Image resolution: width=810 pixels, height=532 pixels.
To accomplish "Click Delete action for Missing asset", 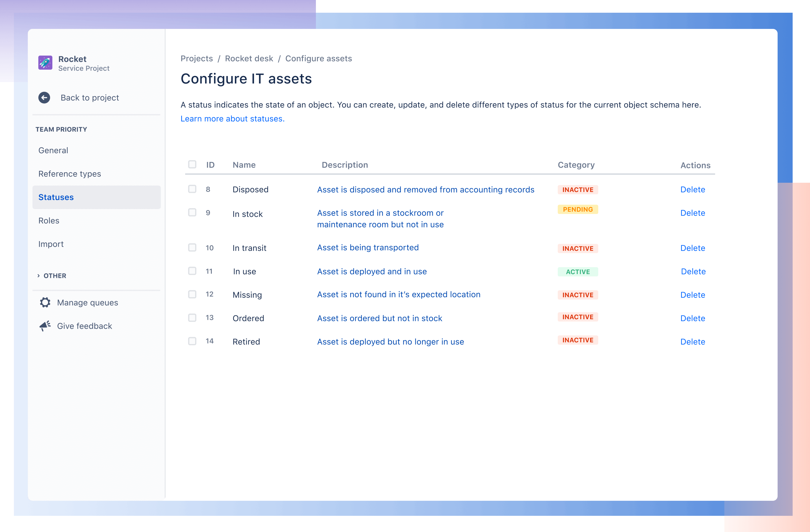I will pos(693,294).
